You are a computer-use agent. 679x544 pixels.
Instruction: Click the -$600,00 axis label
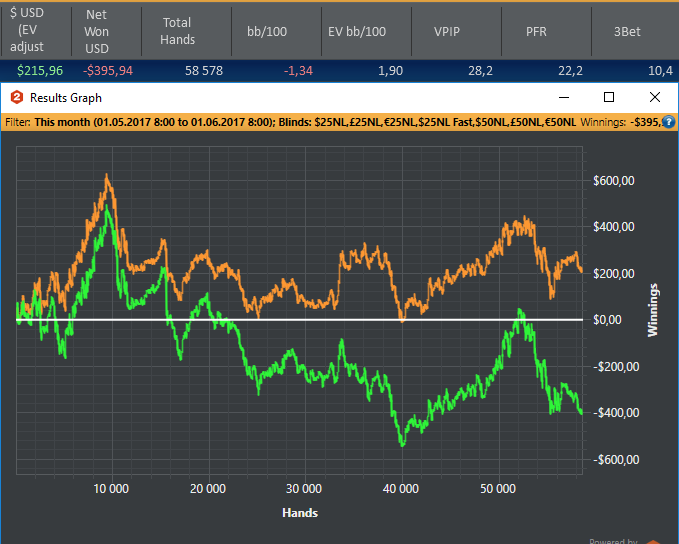coord(616,460)
